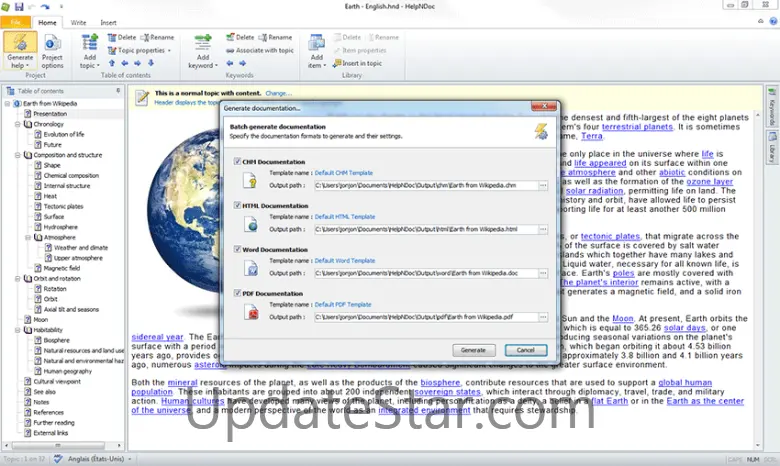Click the Word output path field
The height and width of the screenshot is (466, 780).
(x=426, y=273)
